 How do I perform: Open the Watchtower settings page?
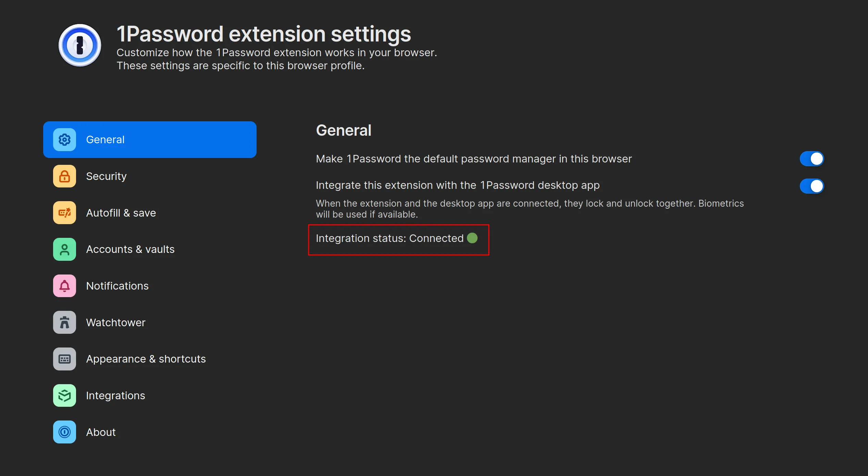point(116,322)
